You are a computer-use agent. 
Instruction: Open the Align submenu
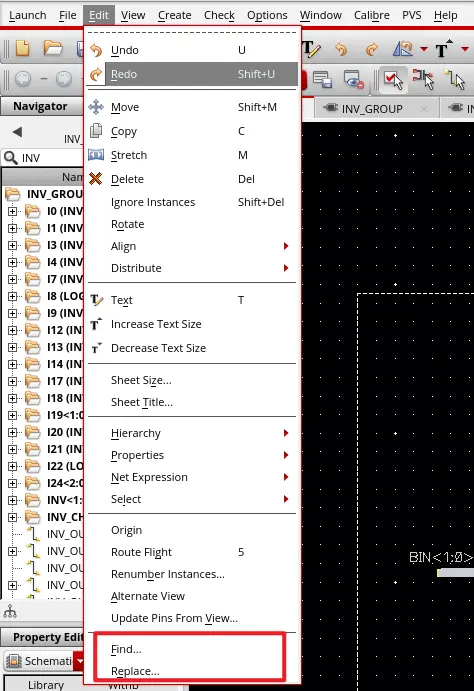pos(192,246)
